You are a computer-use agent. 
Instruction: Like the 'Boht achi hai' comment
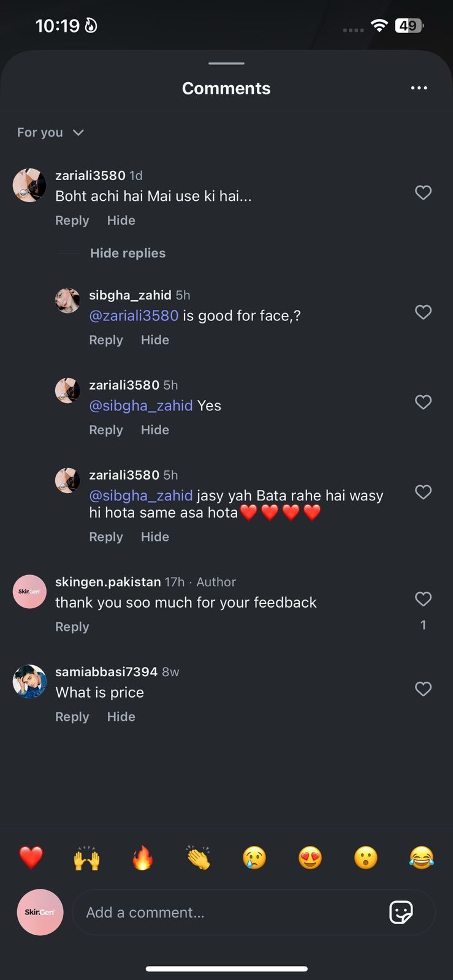(x=423, y=192)
